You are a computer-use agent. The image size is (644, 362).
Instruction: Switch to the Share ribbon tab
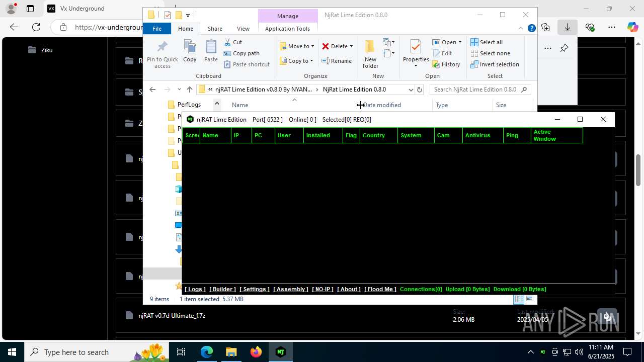coord(215,29)
